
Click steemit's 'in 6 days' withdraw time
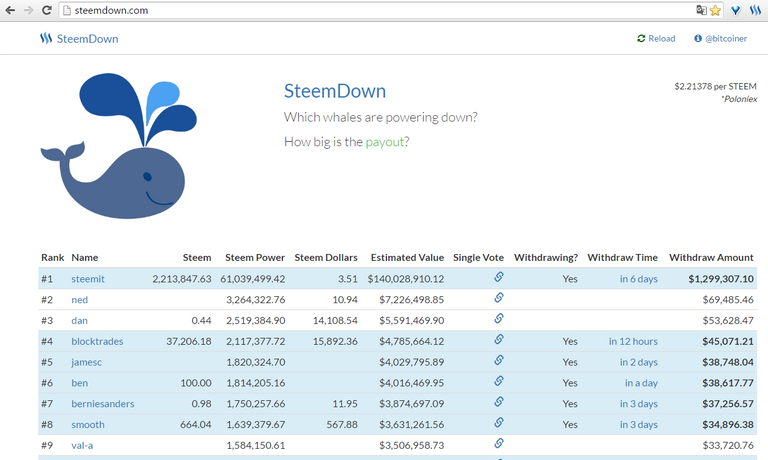click(x=638, y=279)
